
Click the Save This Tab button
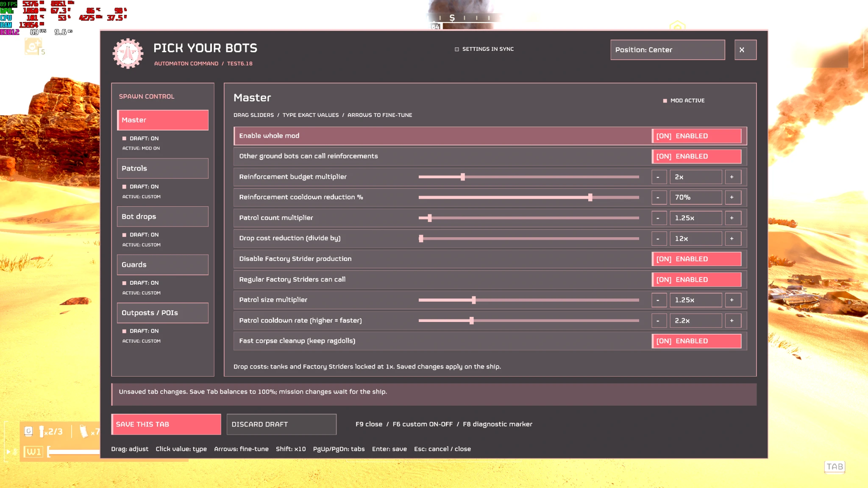coord(166,424)
